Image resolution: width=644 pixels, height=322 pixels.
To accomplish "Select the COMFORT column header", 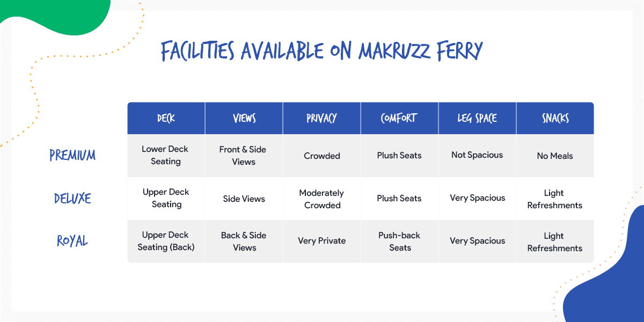I will click(399, 118).
